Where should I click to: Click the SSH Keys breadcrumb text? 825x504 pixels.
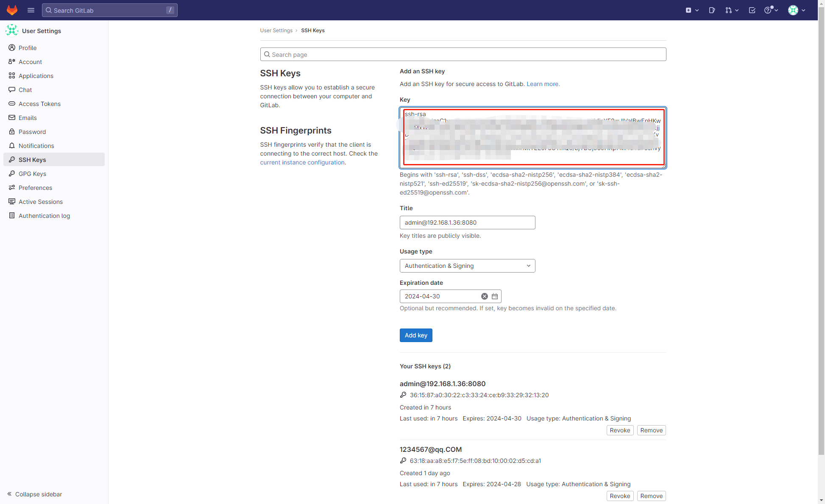coord(313,31)
